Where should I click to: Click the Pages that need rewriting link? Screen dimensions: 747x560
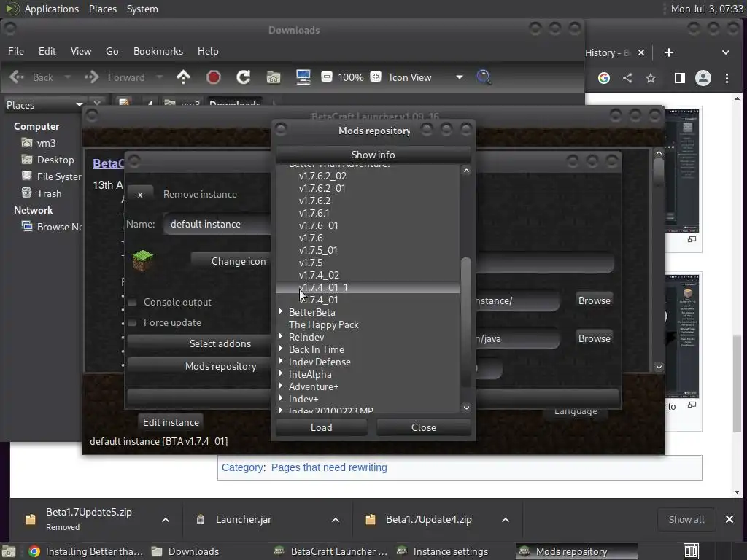[x=329, y=467]
